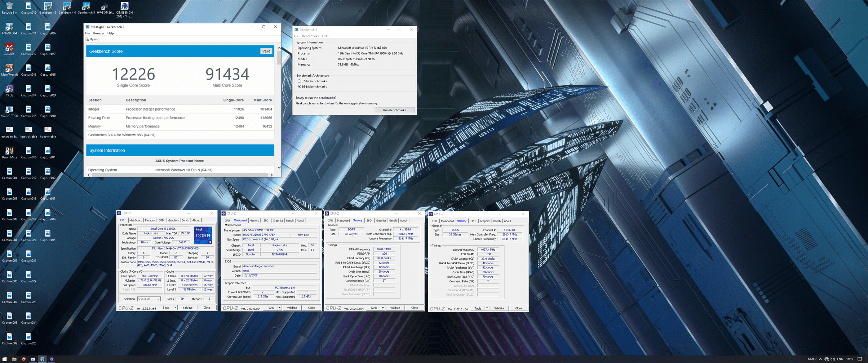Switch to Bench tab in first CPU-Z window

click(x=185, y=220)
